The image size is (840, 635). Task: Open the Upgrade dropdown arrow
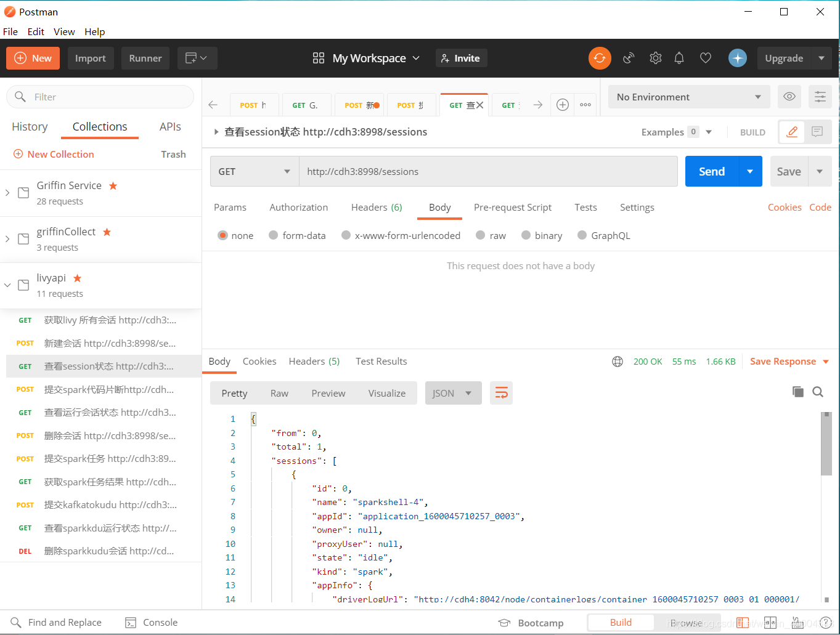coord(822,58)
